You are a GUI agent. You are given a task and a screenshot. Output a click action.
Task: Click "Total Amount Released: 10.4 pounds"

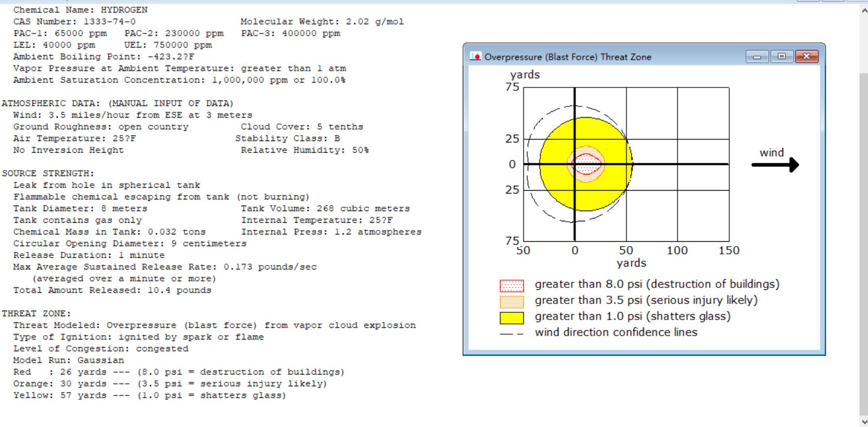tap(112, 290)
